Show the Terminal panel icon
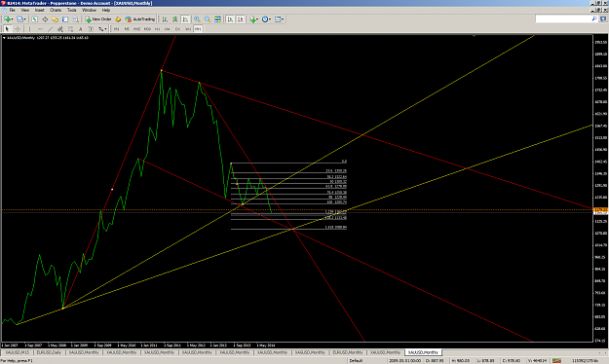This screenshot has height=364, width=609. coord(65,19)
